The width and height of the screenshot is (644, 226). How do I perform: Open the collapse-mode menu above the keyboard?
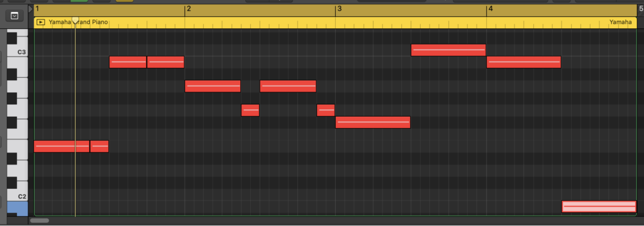tap(14, 16)
